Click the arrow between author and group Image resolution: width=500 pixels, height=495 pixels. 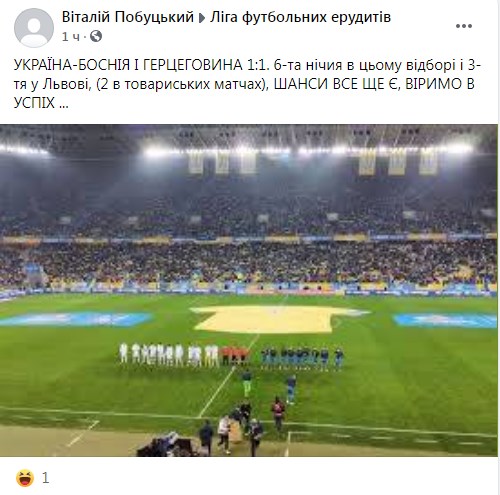coord(202,18)
